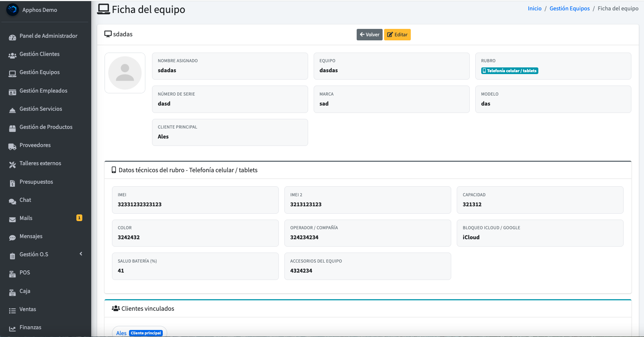Follow the Inicio breadcrumb link
Viewport: 644px width, 337px height.
point(535,9)
